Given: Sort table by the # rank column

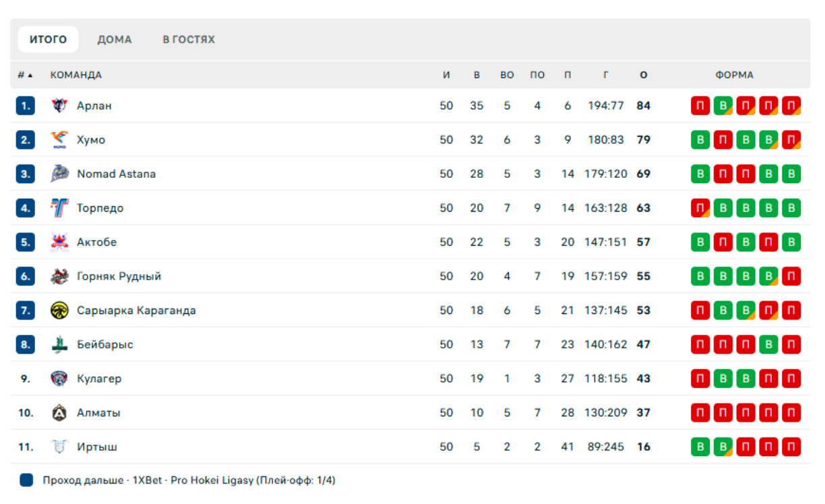Looking at the screenshot, I should (x=25, y=75).
